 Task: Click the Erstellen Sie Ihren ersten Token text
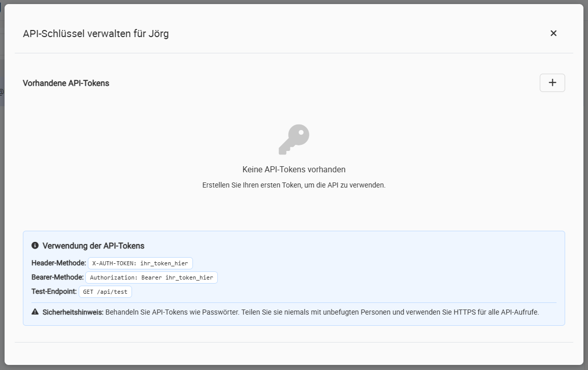[x=293, y=185]
